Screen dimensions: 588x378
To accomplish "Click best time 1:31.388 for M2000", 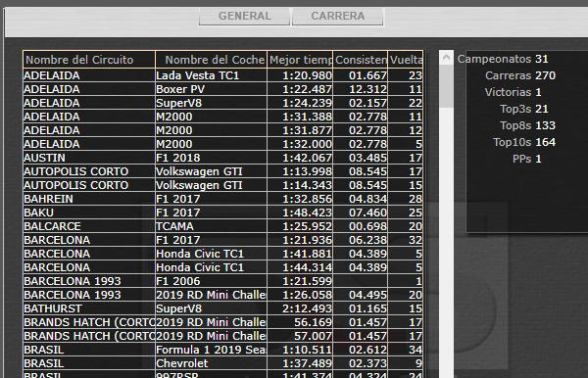I will pyautogui.click(x=300, y=117).
